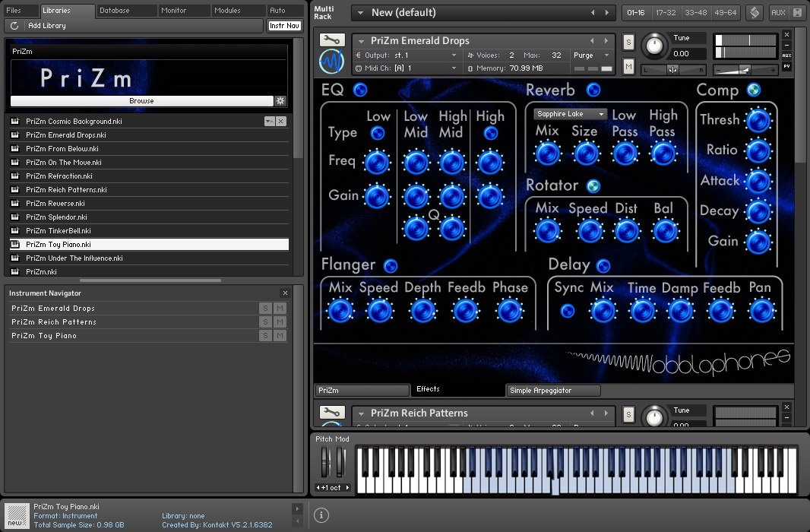Expand PriZm Emerald Drops instrument name dropdown

pyautogui.click(x=361, y=41)
